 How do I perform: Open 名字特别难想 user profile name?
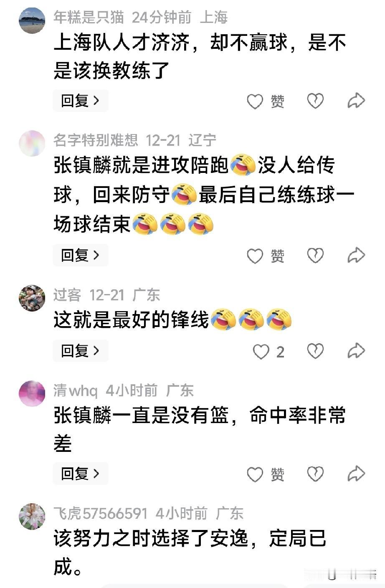[96, 140]
